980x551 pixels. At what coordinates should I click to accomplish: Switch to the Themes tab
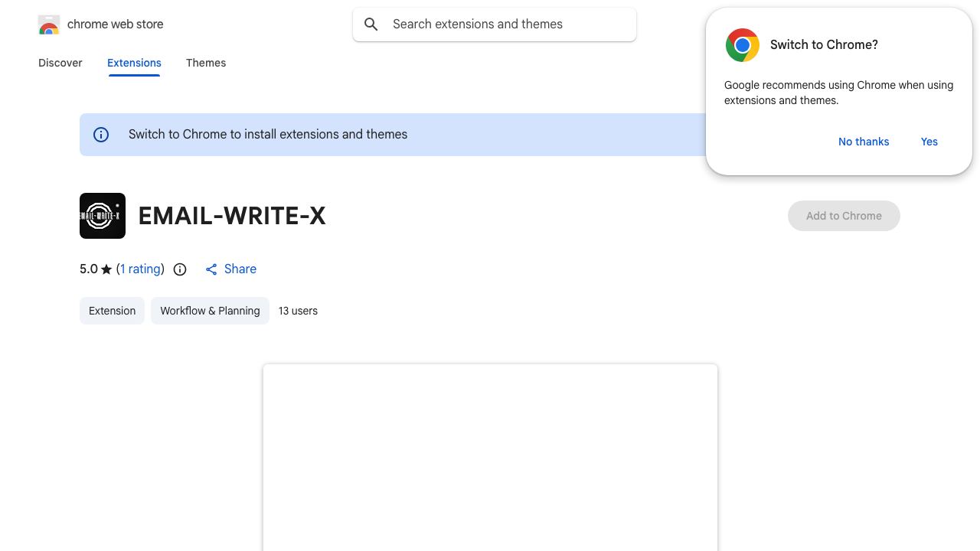tap(206, 63)
